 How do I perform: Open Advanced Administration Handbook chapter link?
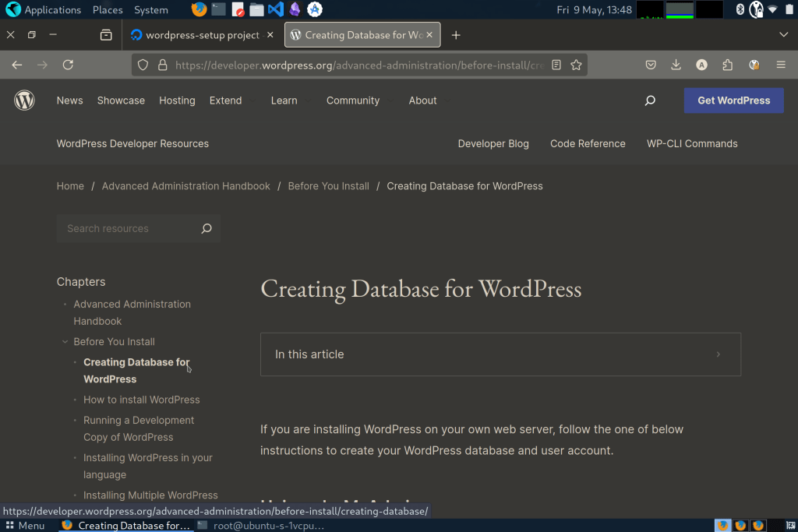(132, 313)
